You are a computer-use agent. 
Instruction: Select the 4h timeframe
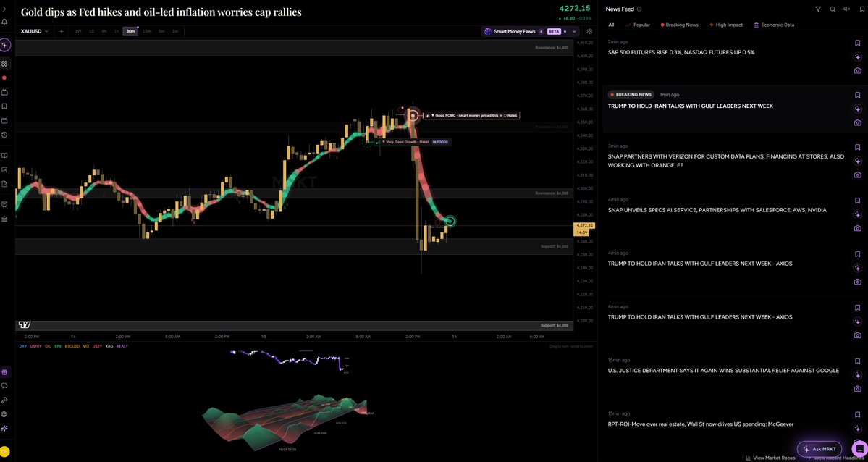(104, 31)
